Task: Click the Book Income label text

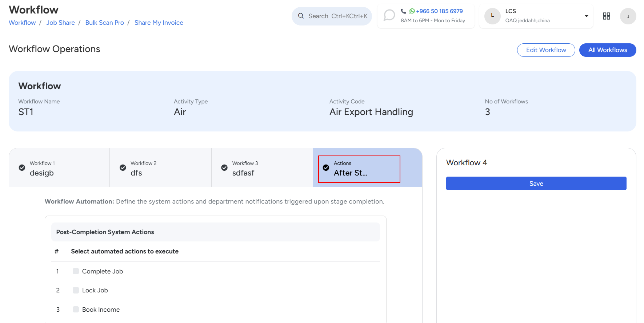Action: (x=101, y=310)
